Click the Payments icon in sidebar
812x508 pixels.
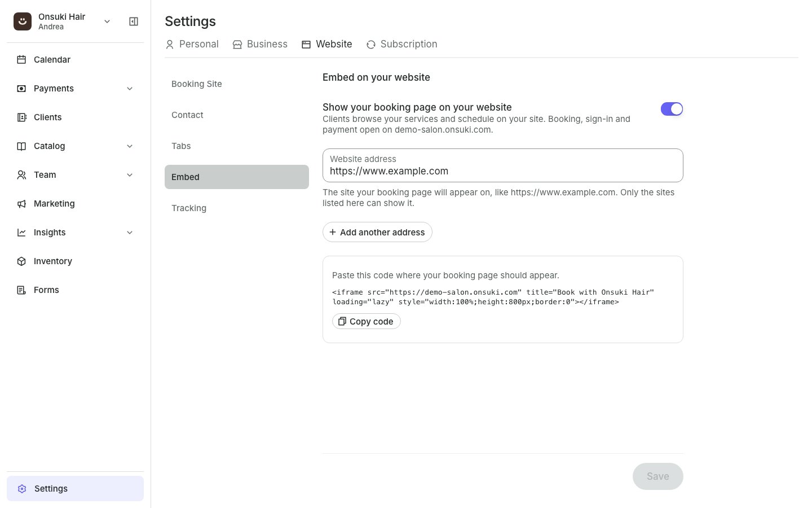point(21,89)
